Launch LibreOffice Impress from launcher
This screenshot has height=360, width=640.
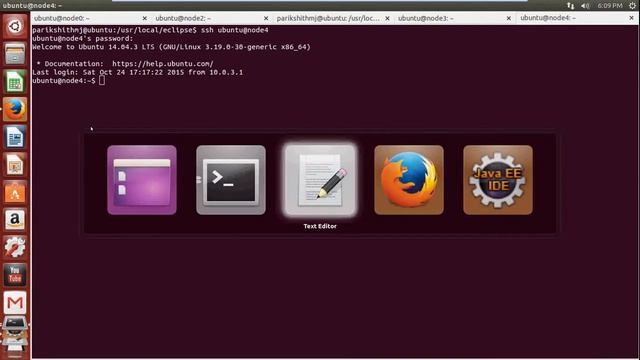tap(15, 164)
